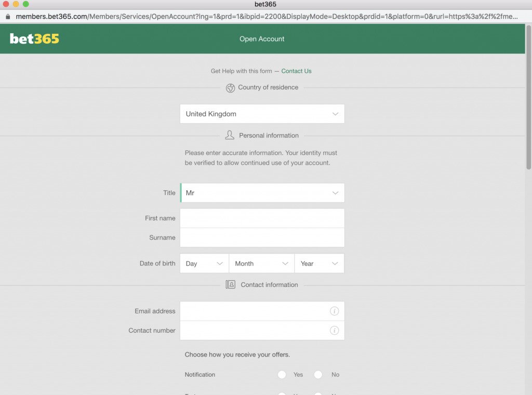Image resolution: width=532 pixels, height=395 pixels.
Task: Click the person icon beside Personal information
Action: [230, 135]
